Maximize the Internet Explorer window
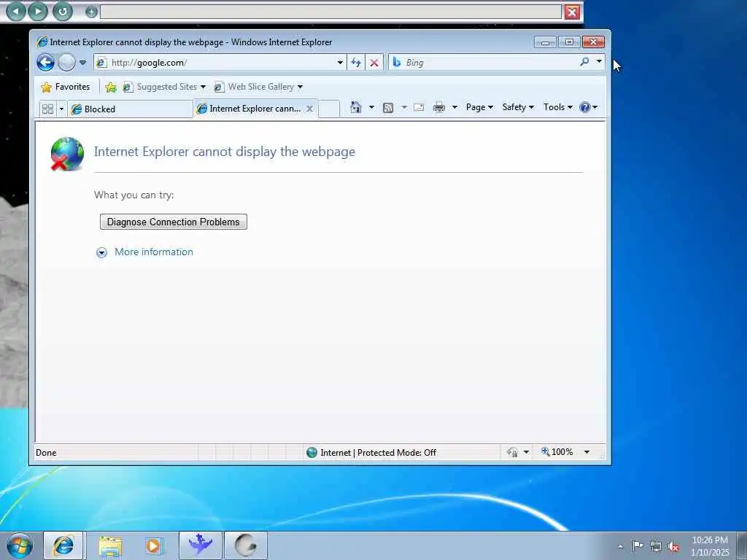 tap(569, 42)
